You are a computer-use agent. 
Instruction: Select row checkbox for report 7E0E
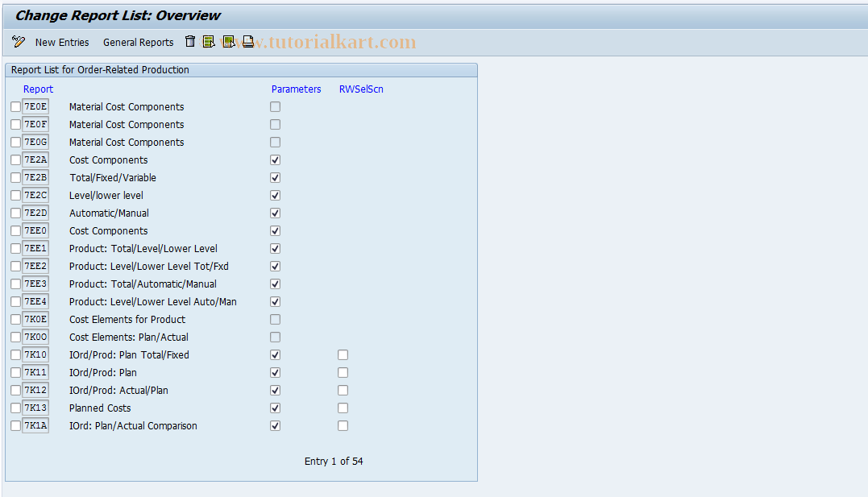pyautogui.click(x=15, y=107)
